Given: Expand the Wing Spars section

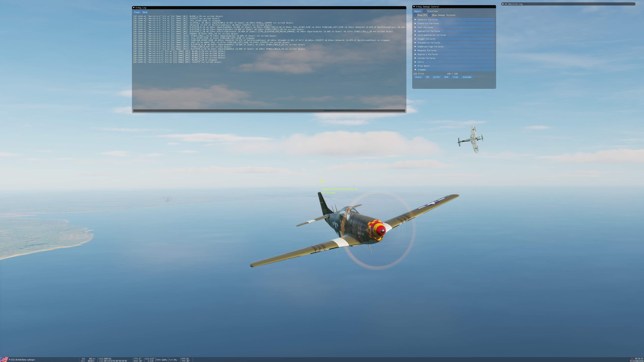Looking at the screenshot, I should tap(454, 66).
